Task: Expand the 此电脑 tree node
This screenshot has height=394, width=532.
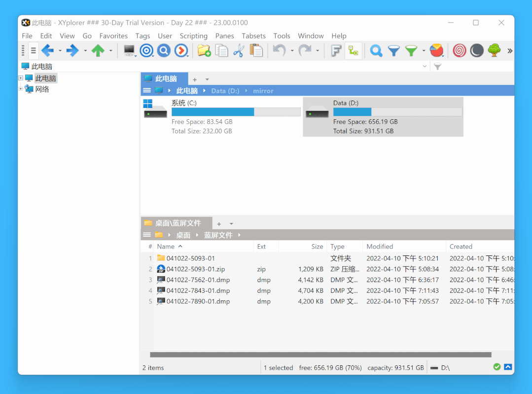Action: (21, 78)
